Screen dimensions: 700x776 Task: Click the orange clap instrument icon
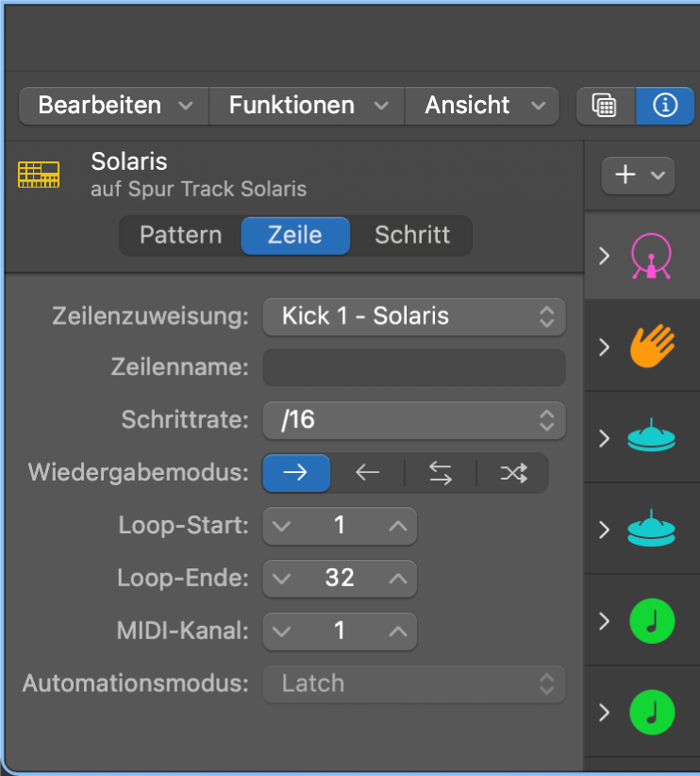(x=651, y=346)
